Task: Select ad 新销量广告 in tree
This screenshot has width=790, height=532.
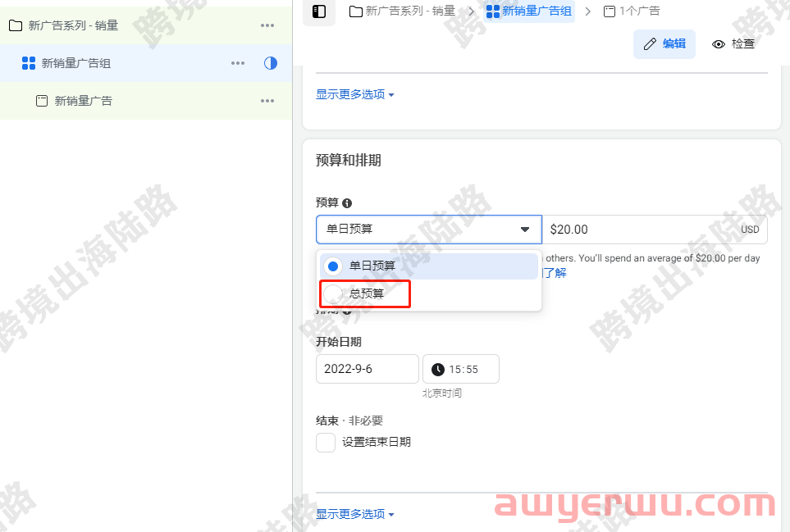Action: tap(145, 101)
